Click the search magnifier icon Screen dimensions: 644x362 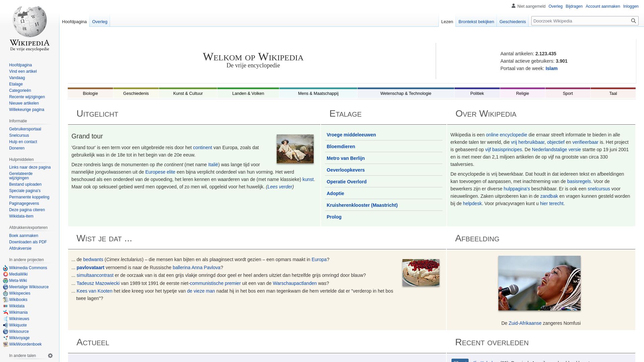point(633,21)
